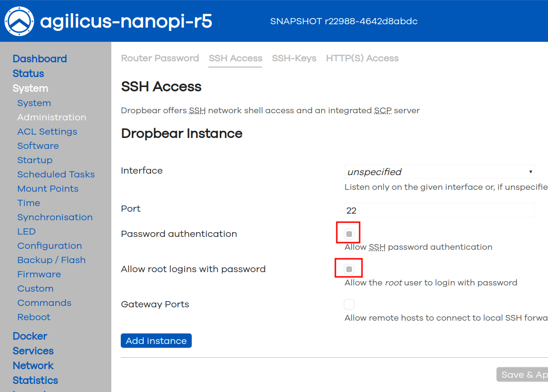The image size is (548, 392).
Task: Open the Scheduled Tasks page
Action: coord(56,175)
